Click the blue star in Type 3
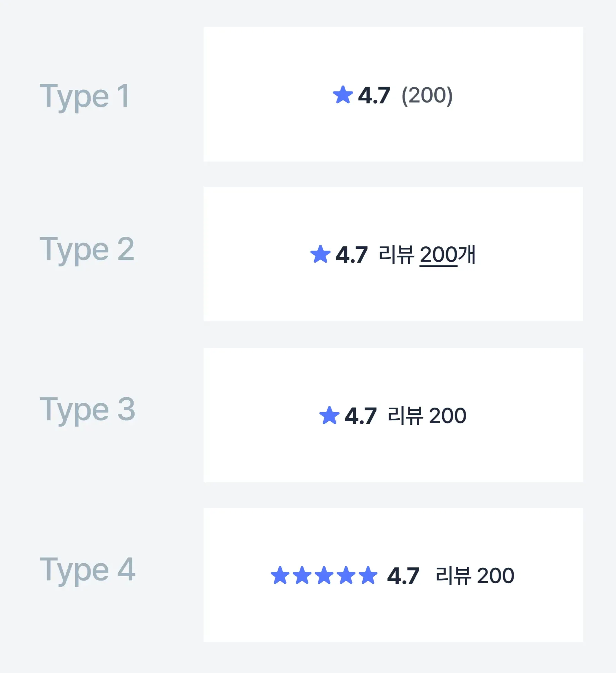Image resolution: width=616 pixels, height=673 pixels. point(329,415)
